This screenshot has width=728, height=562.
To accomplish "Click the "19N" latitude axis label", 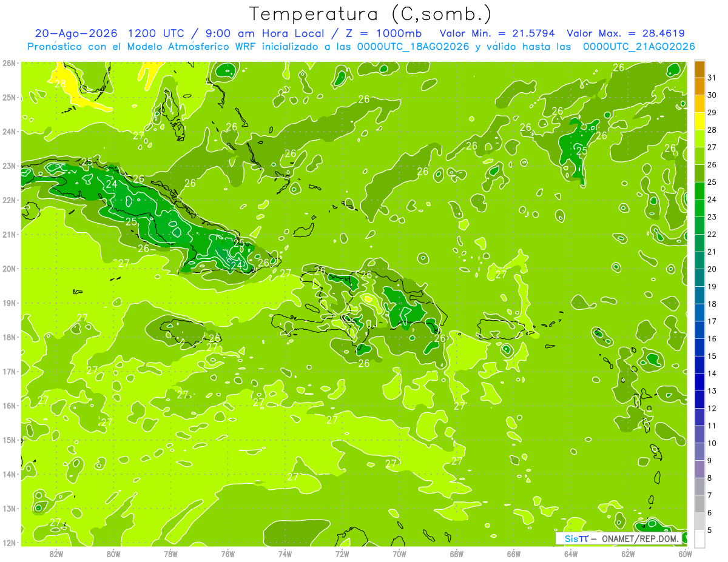I will [9, 303].
